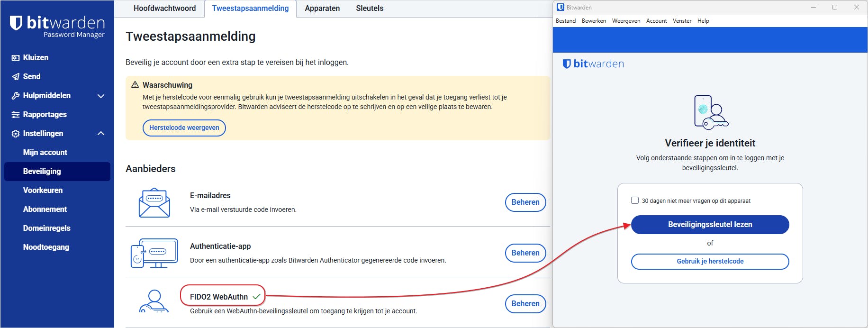Close the Bitwarden desktop window
Screen dimensions: 868x328
pyautogui.click(x=857, y=7)
